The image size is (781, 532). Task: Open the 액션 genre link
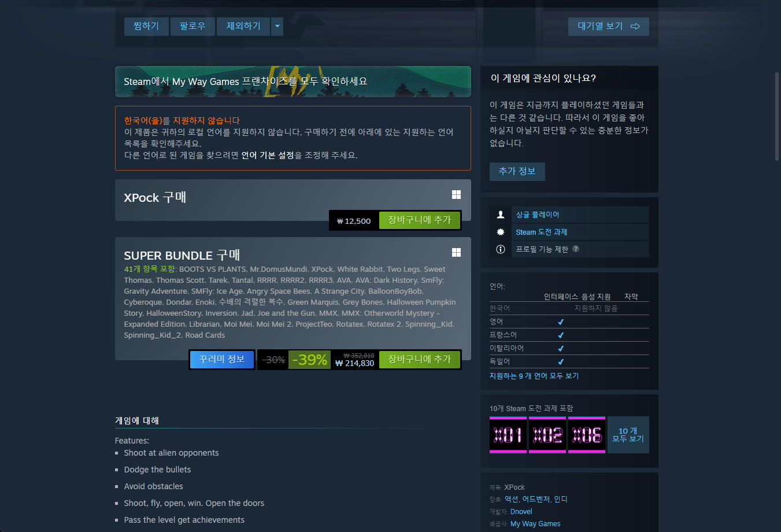click(511, 499)
